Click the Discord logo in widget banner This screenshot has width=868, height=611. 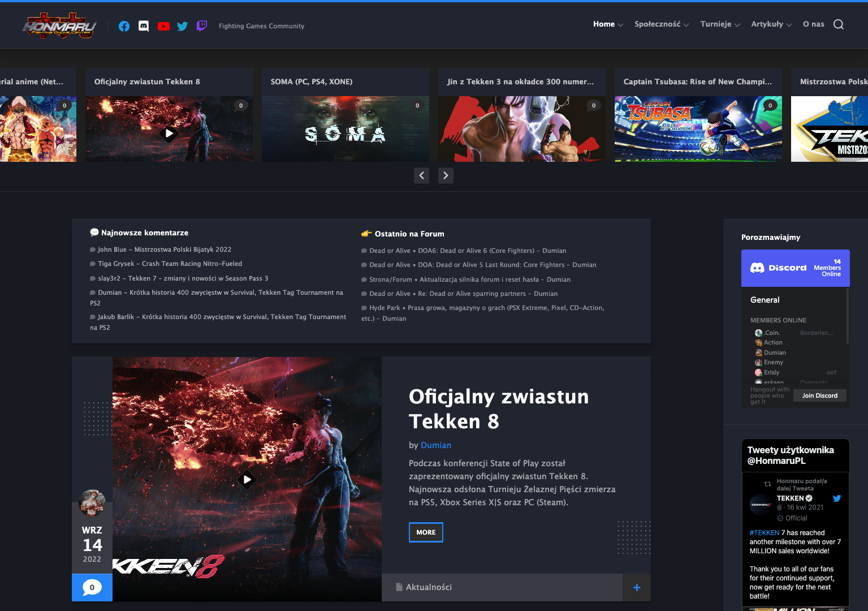coord(778,268)
